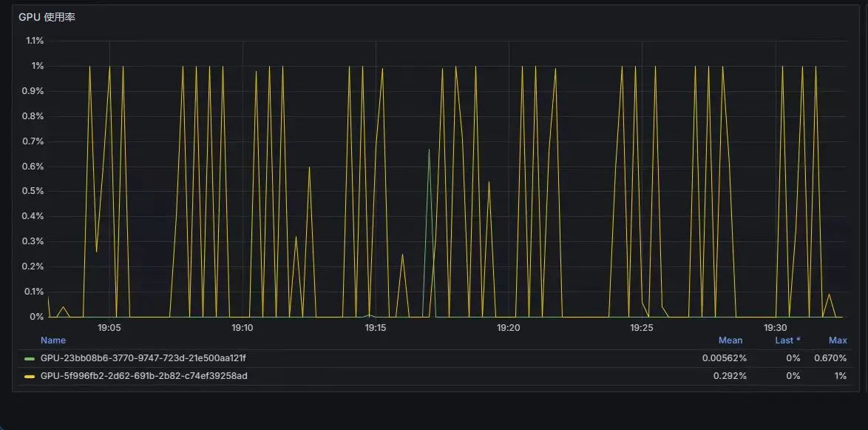This screenshot has height=430, width=868.
Task: Sort legend by the Last * column
Action: point(787,340)
